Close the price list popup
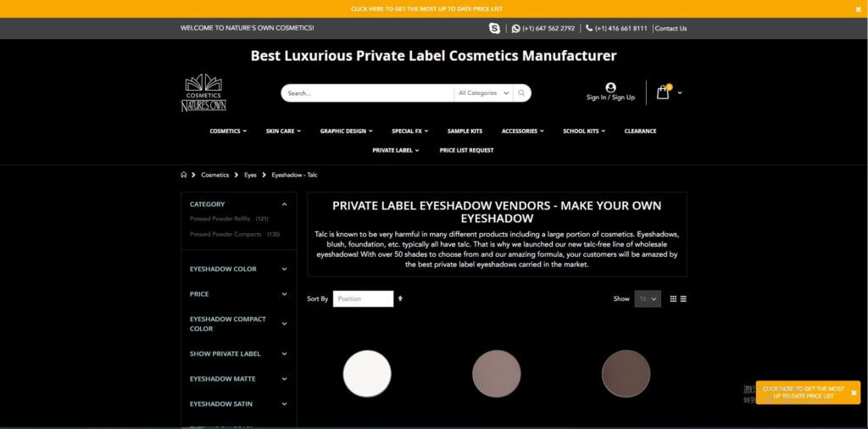Viewport: 868px width, 429px height. pos(854,393)
